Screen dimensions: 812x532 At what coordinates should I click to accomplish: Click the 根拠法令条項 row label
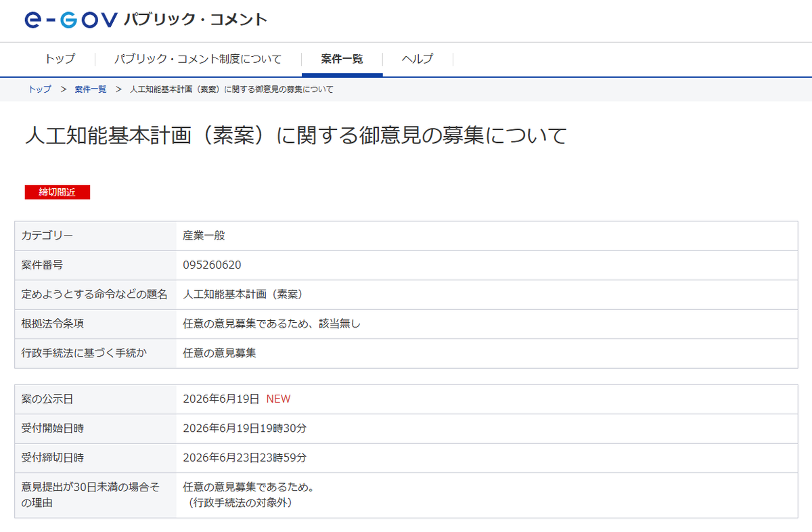(x=53, y=324)
